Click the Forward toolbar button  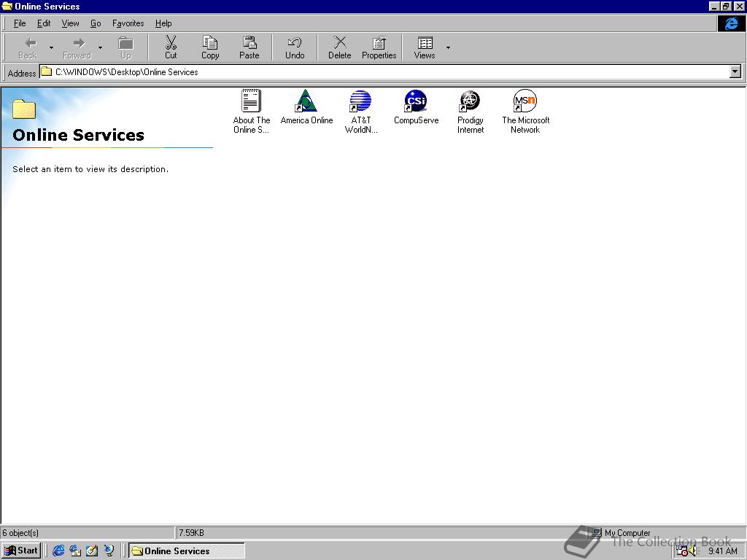click(77, 47)
